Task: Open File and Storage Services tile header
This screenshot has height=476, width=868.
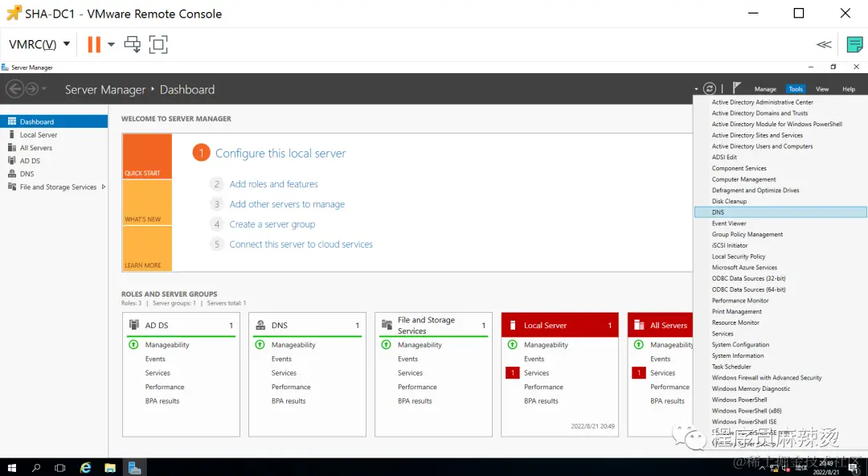Action: click(x=433, y=326)
